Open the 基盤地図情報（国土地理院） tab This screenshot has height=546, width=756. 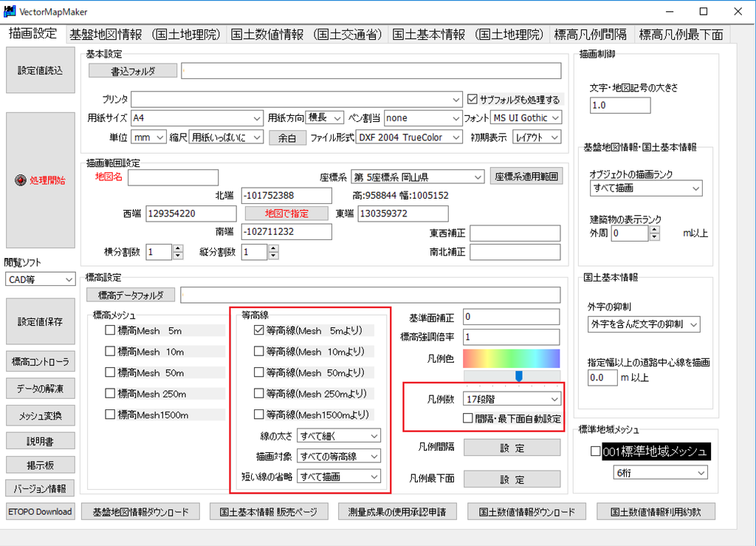tap(145, 34)
